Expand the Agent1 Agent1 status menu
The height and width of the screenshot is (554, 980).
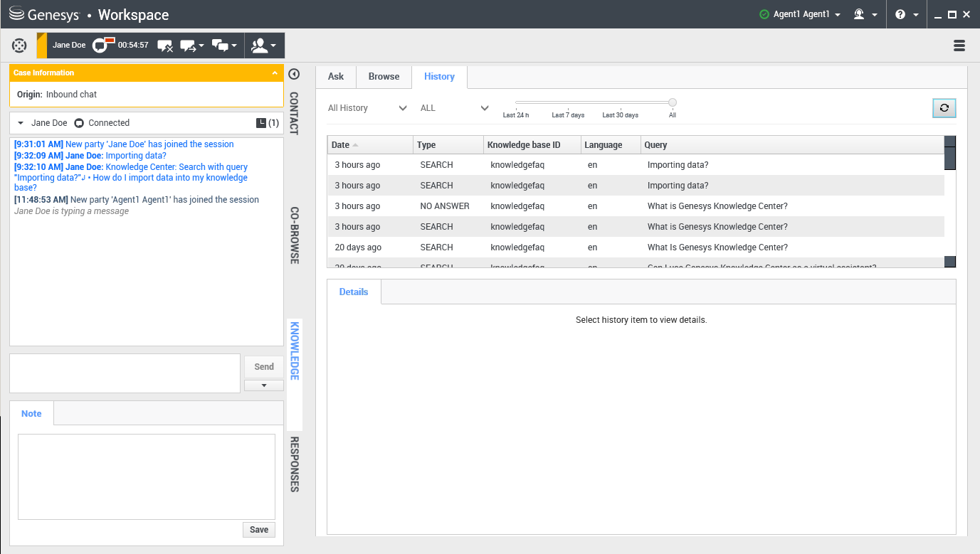pyautogui.click(x=801, y=14)
